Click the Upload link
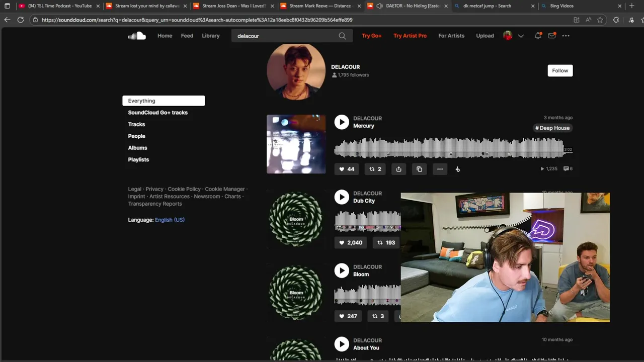 pos(485,36)
